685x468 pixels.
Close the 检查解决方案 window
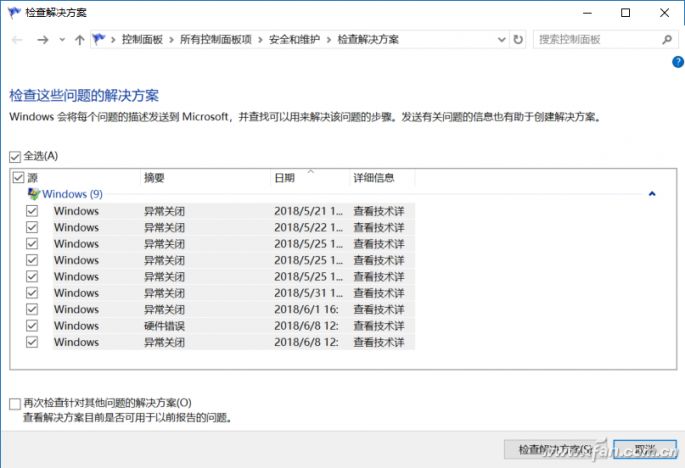pos(664,13)
